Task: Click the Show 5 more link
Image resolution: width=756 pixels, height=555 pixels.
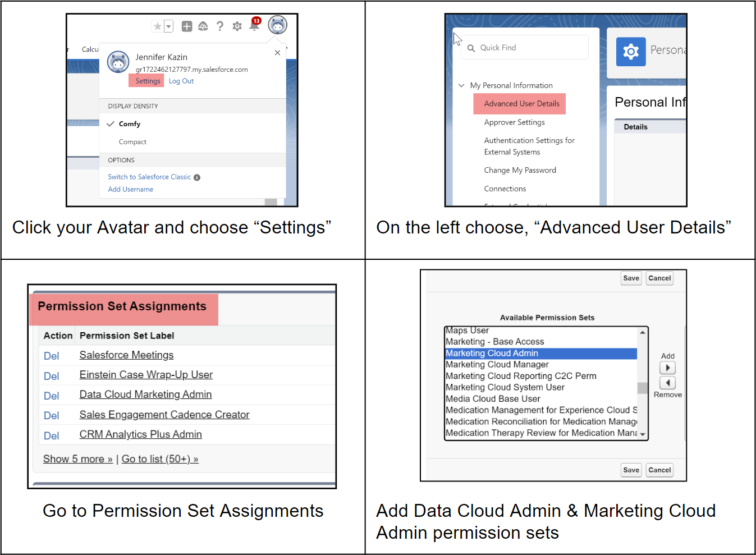Action: 78,459
